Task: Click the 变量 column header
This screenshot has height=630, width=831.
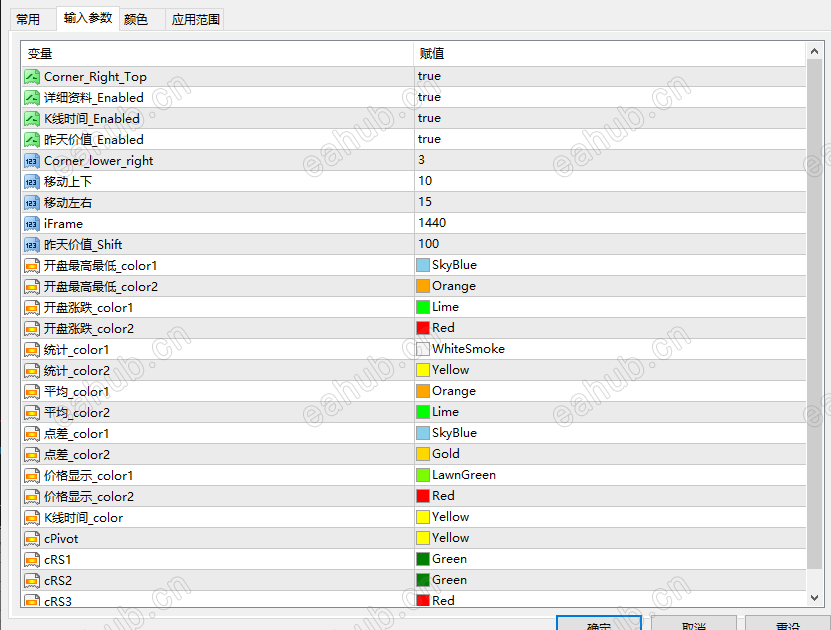Action: pos(217,54)
